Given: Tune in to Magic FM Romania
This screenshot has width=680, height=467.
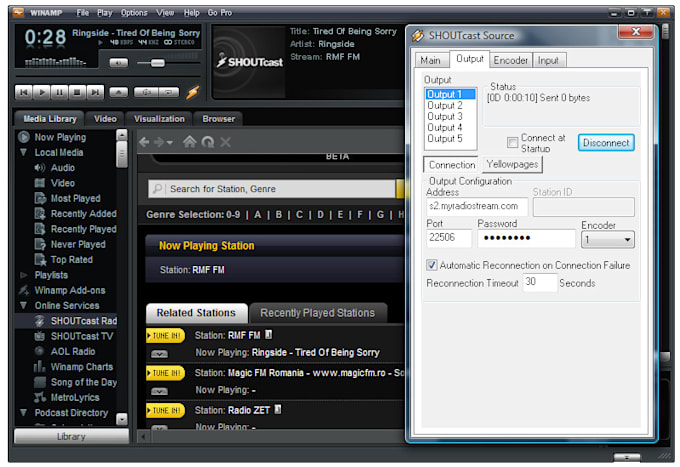Looking at the screenshot, I should coord(166,373).
